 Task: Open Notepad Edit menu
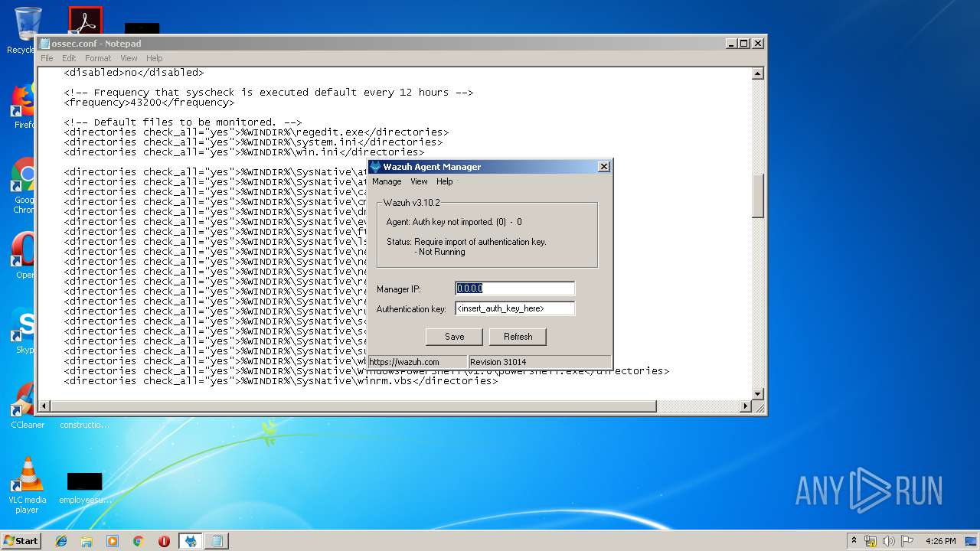coord(69,58)
